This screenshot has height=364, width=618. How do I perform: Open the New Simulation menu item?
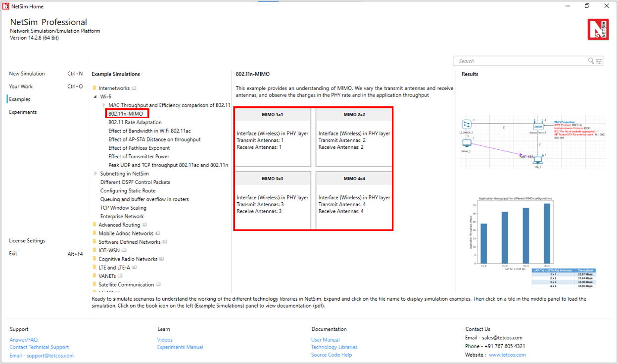click(27, 74)
